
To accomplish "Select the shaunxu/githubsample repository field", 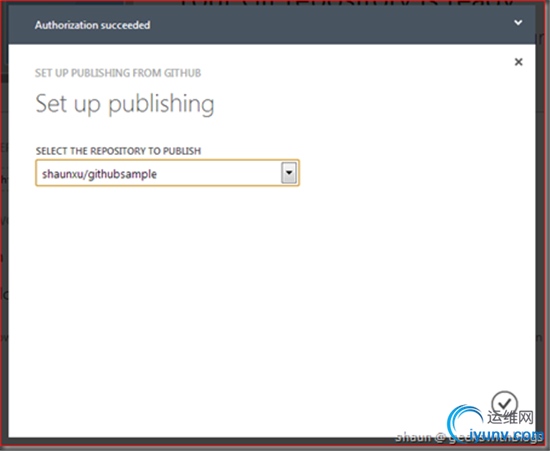I will [x=167, y=173].
